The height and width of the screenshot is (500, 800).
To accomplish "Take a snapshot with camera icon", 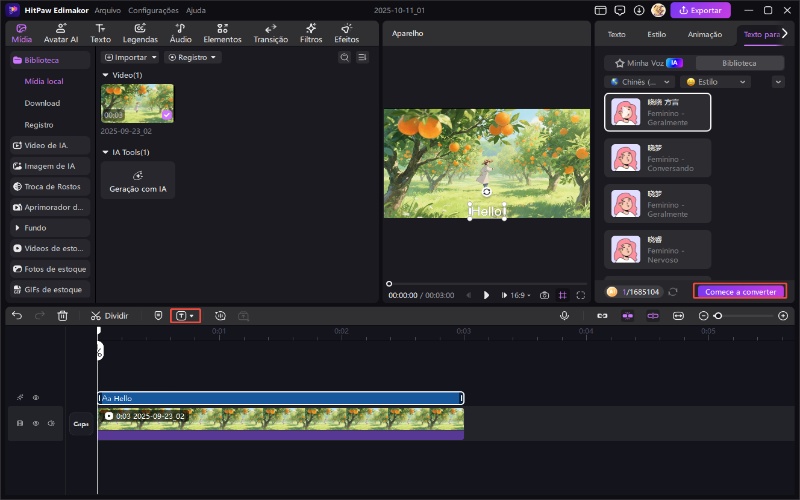I will 544,295.
